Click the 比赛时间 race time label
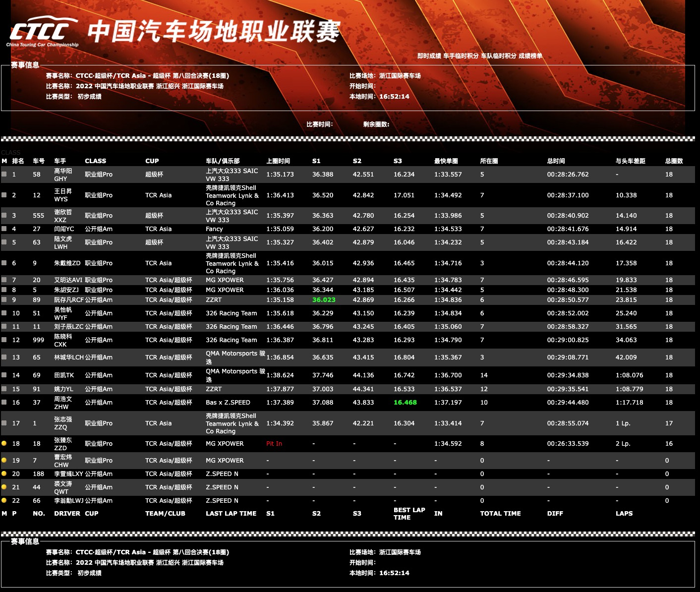This screenshot has width=700, height=592. pos(320,124)
